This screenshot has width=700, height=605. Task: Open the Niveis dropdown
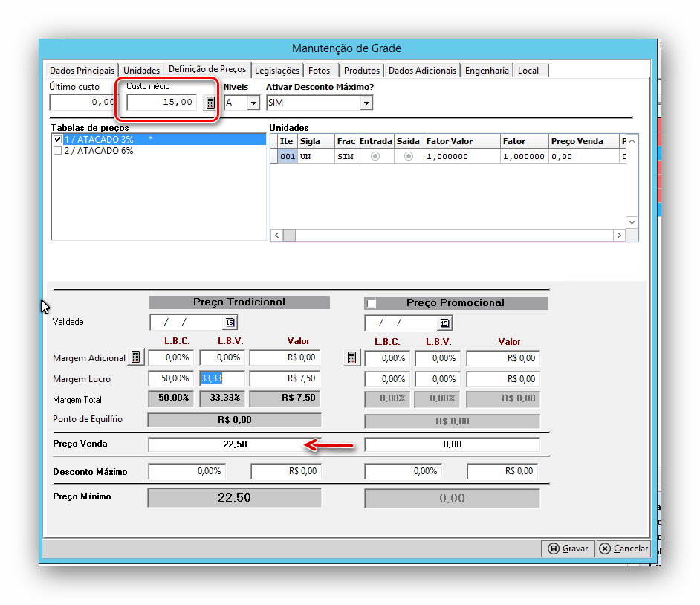click(x=253, y=103)
